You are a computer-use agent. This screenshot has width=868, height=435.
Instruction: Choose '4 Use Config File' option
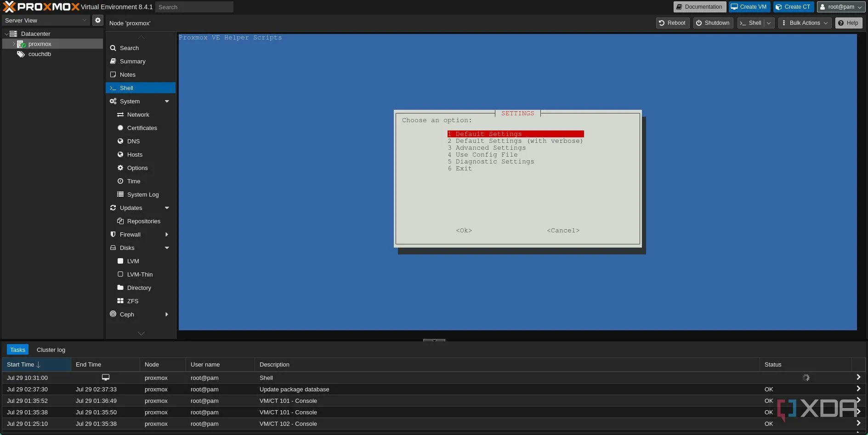[x=483, y=155]
